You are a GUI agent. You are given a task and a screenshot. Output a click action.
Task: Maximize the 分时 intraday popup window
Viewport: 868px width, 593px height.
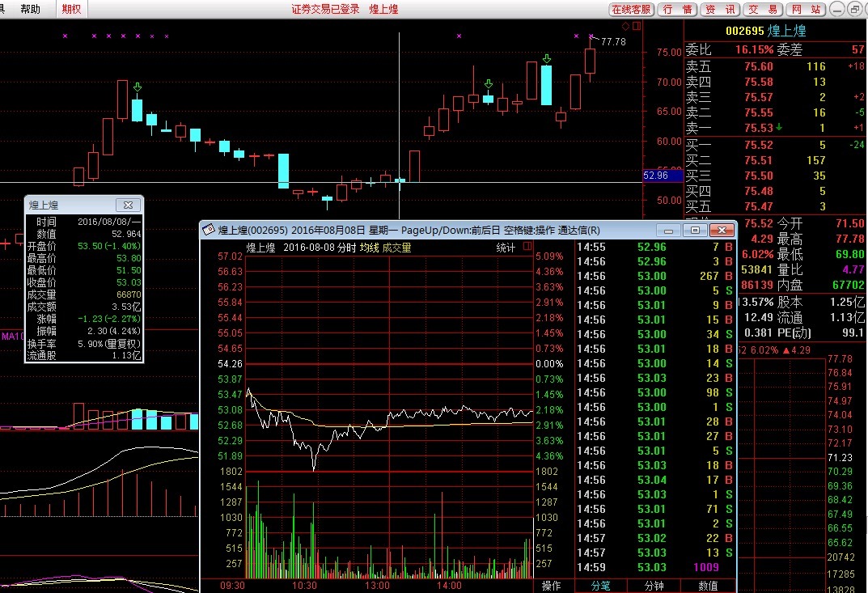pyautogui.click(x=695, y=230)
